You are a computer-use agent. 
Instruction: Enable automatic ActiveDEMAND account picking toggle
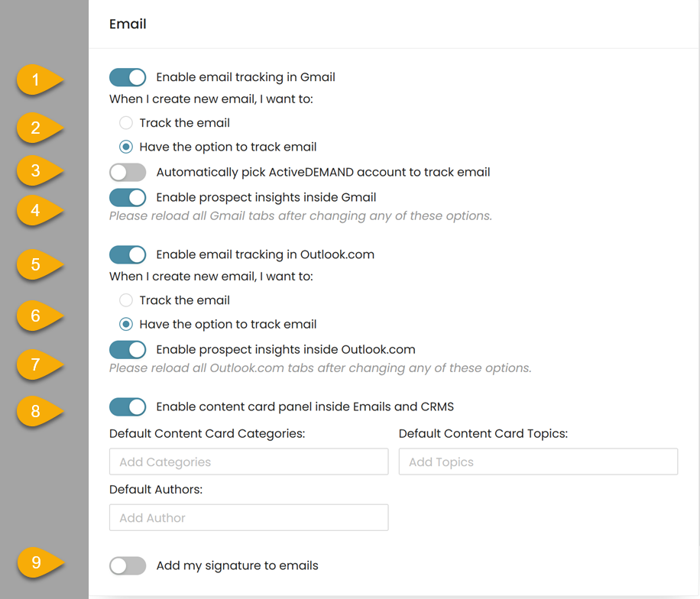[x=128, y=173]
